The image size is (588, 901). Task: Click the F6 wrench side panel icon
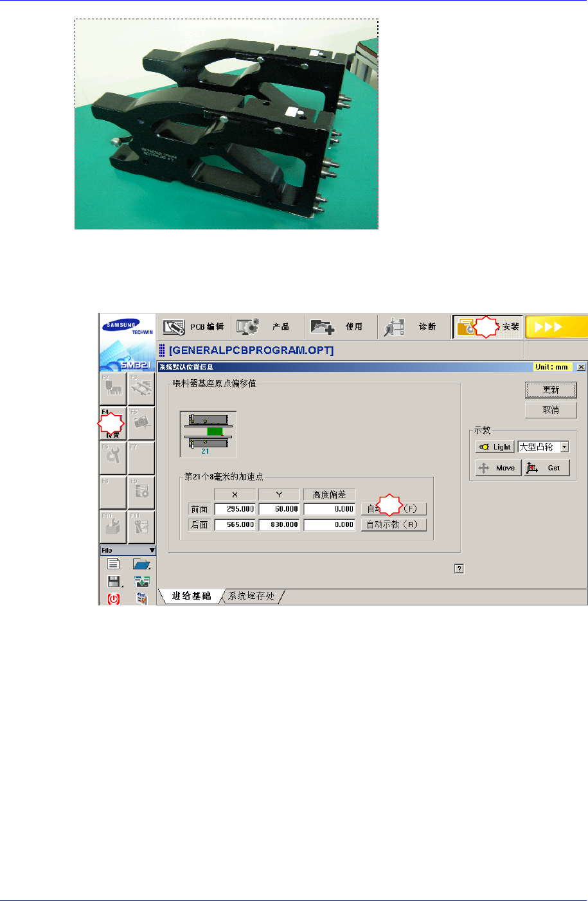[x=113, y=458]
